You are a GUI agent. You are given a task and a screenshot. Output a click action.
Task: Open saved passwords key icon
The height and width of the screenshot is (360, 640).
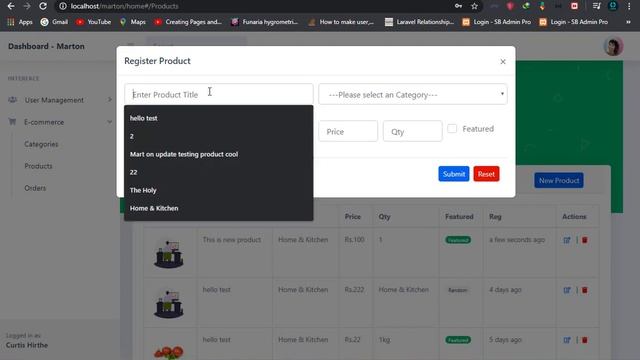coord(458,6)
